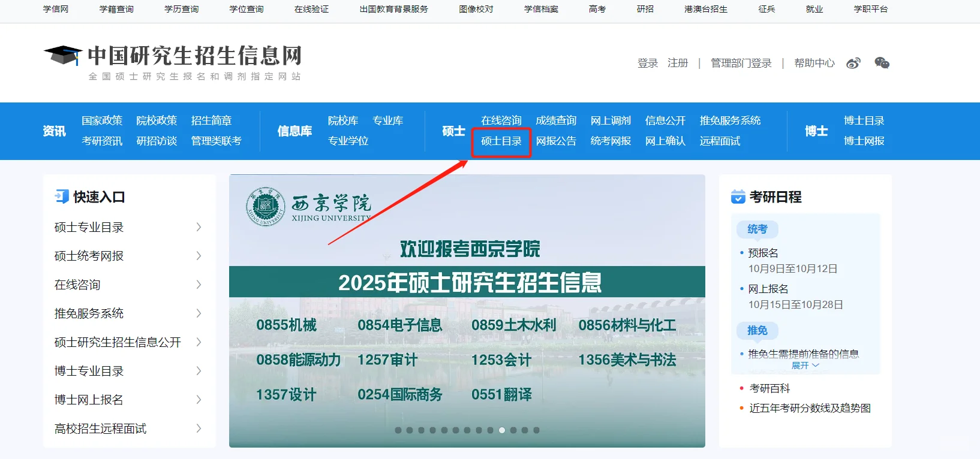Open 近五年考研分数线及趋势图 link
This screenshot has width=980, height=459.
[x=810, y=408]
